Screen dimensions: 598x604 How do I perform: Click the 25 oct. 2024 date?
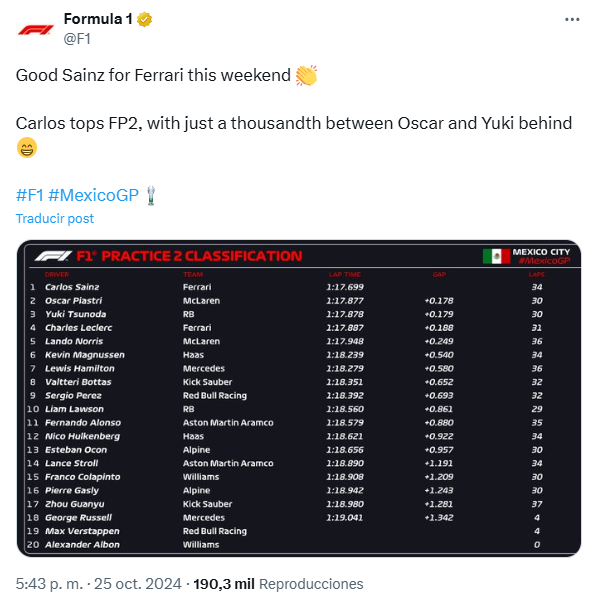[138, 584]
